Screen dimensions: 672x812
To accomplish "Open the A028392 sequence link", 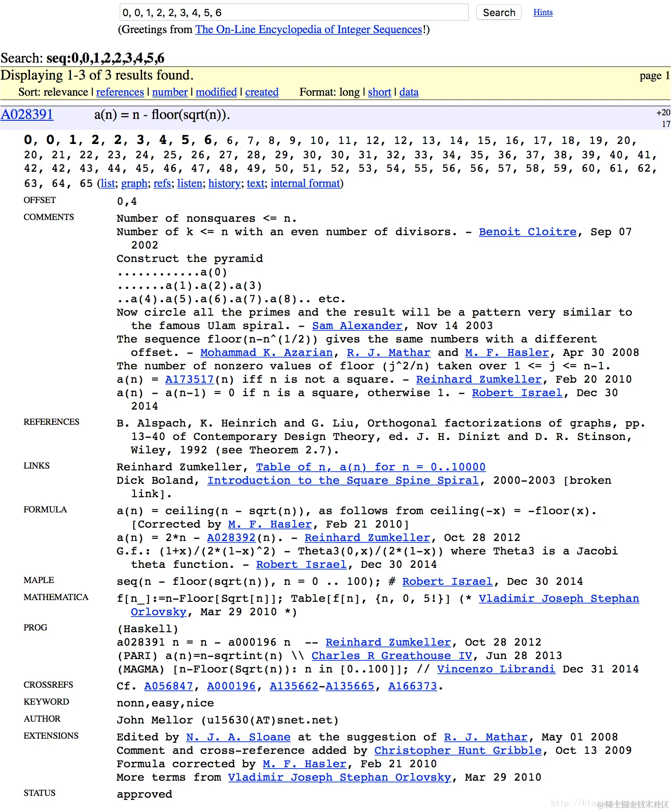I will pos(231,538).
